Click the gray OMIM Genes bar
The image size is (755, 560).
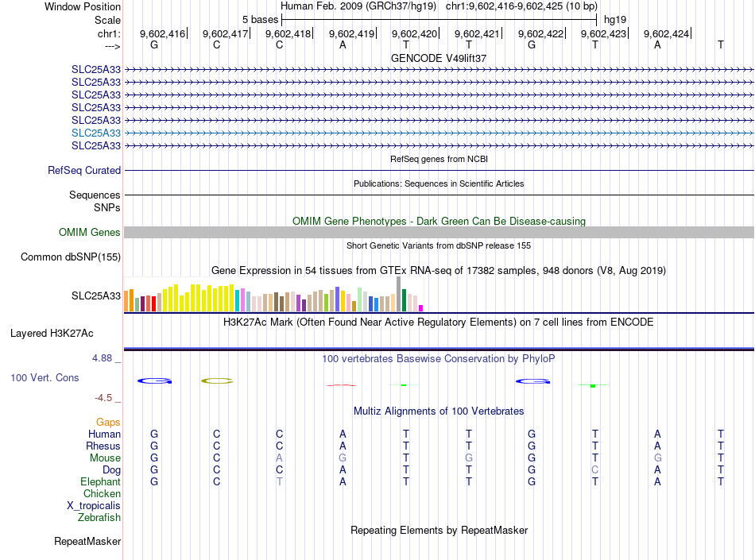tap(439, 232)
